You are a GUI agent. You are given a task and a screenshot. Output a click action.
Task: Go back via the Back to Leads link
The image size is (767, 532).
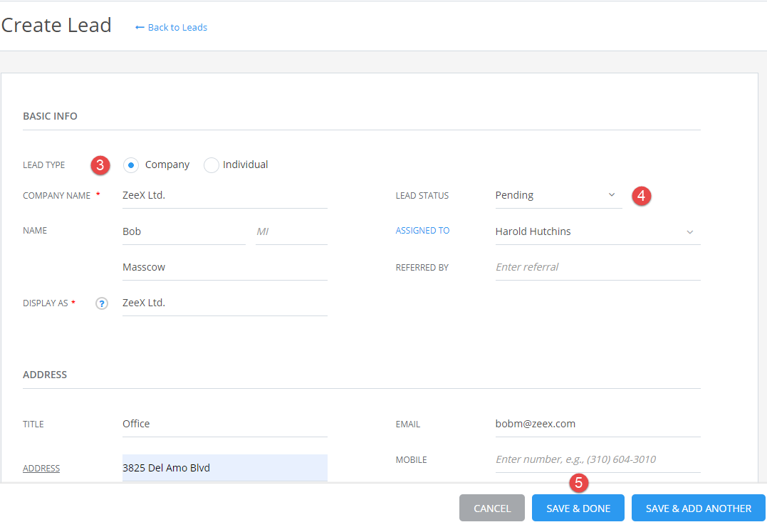[x=171, y=27]
